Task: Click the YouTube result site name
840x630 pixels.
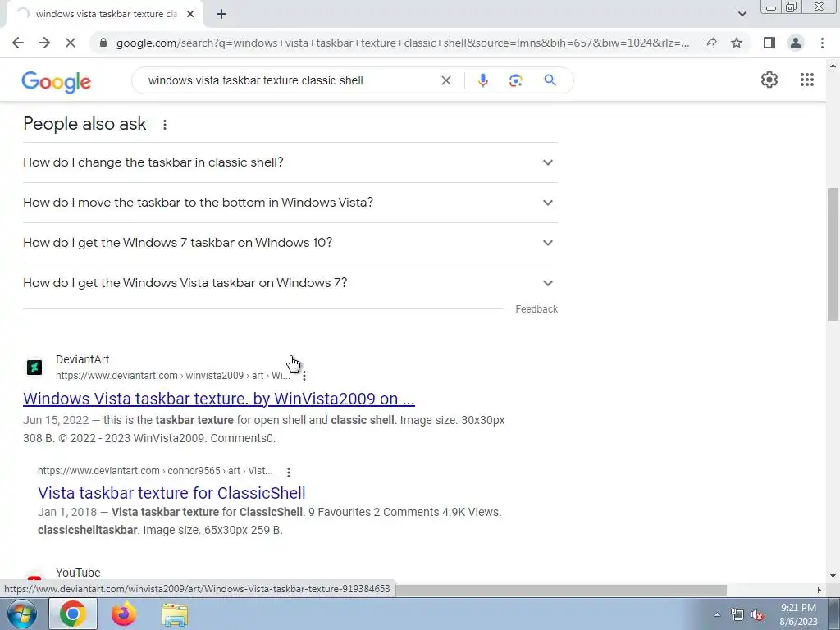Action: coord(78,573)
